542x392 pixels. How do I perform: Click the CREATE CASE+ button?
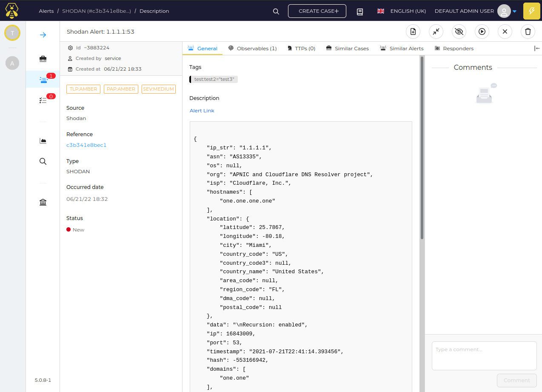(x=317, y=11)
